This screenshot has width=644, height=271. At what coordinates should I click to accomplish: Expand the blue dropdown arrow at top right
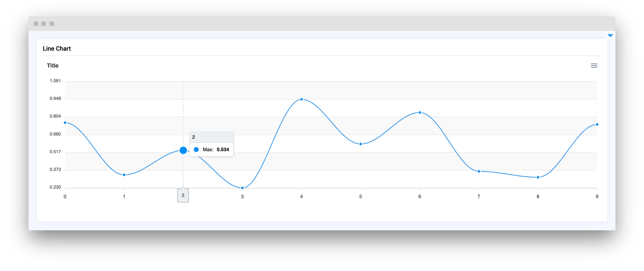pyautogui.click(x=610, y=35)
